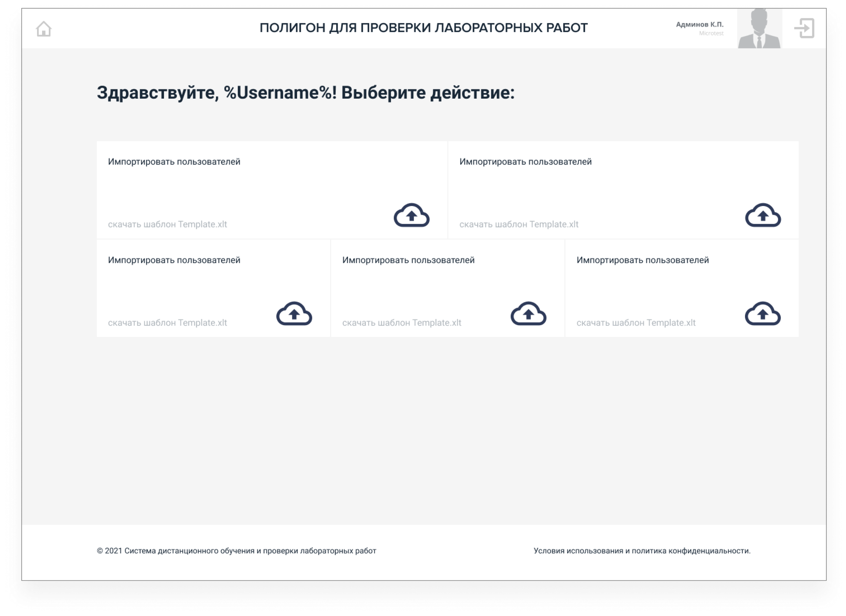This screenshot has width=846, height=616.
Task: Download Template.xlt in top-left card
Action: click(x=168, y=224)
